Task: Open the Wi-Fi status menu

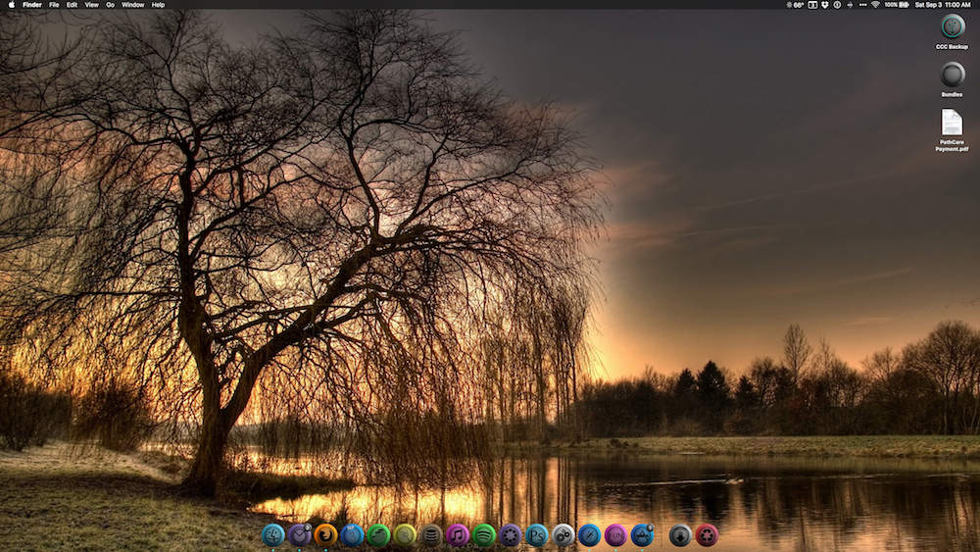Action: (875, 4)
